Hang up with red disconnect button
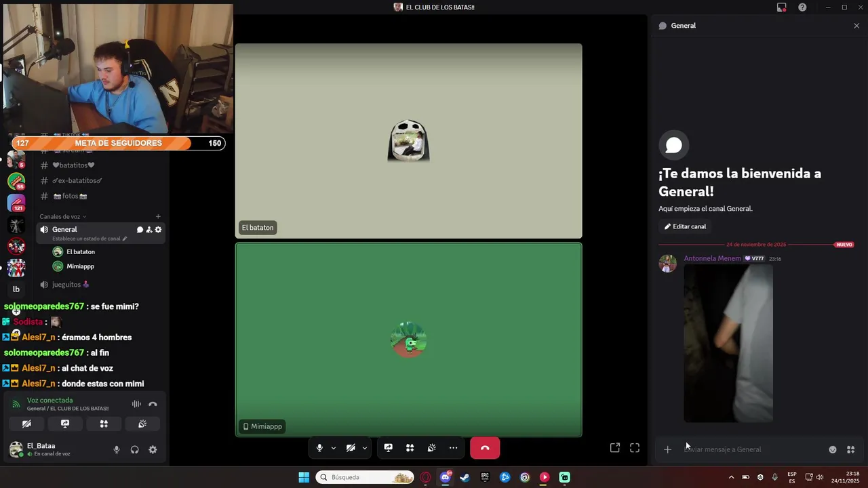Screen dimensions: 868x488 tap(485, 448)
